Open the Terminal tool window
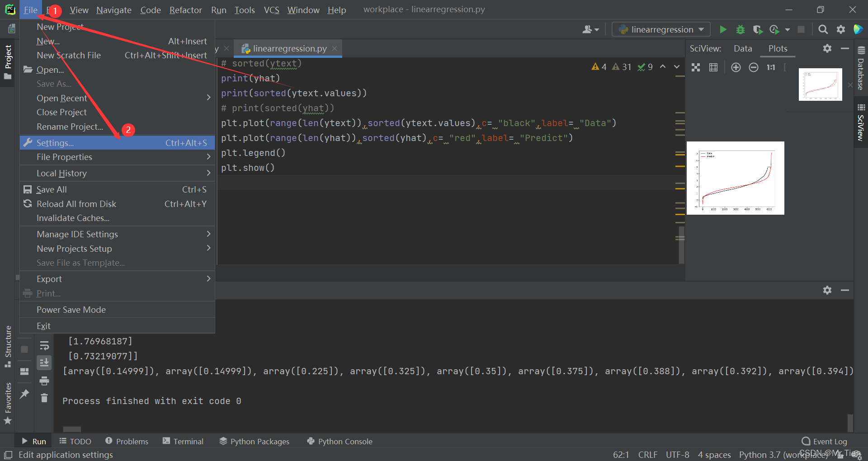 click(x=183, y=441)
